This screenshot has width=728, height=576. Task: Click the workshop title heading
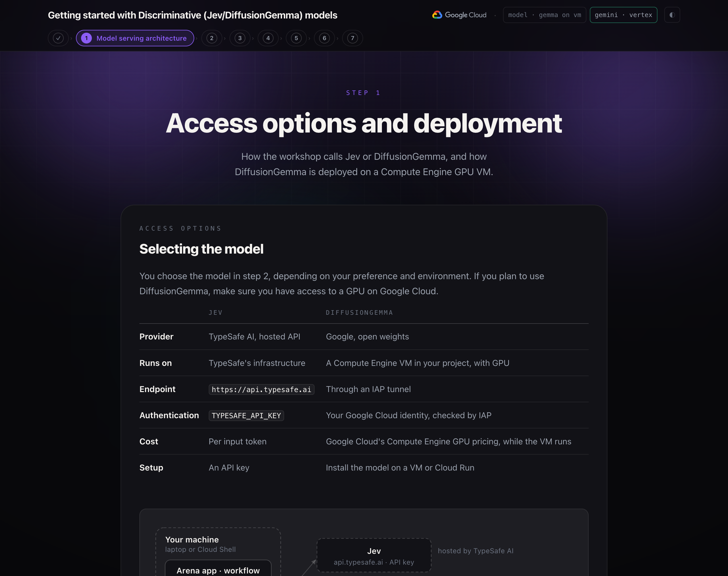(x=193, y=15)
